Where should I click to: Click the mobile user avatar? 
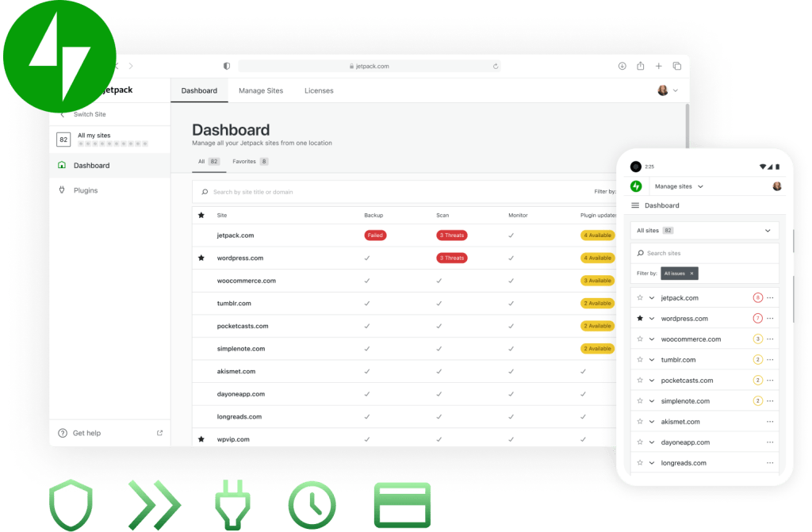(777, 186)
